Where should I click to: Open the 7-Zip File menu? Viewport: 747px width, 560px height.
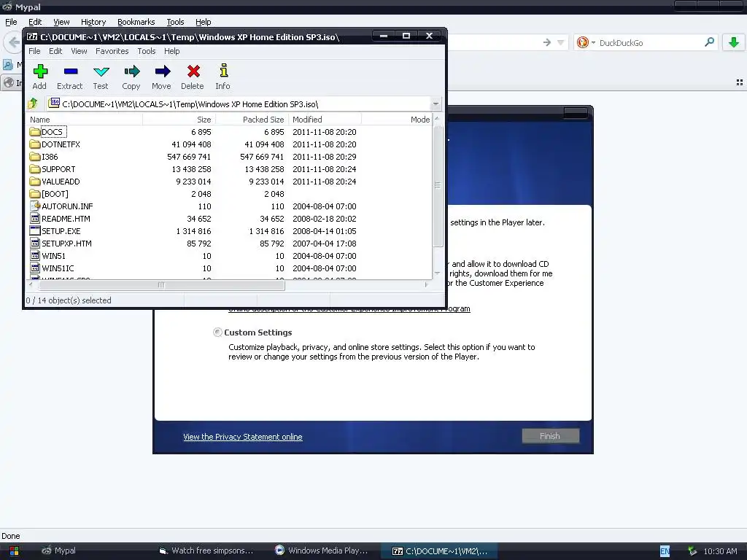coord(34,51)
